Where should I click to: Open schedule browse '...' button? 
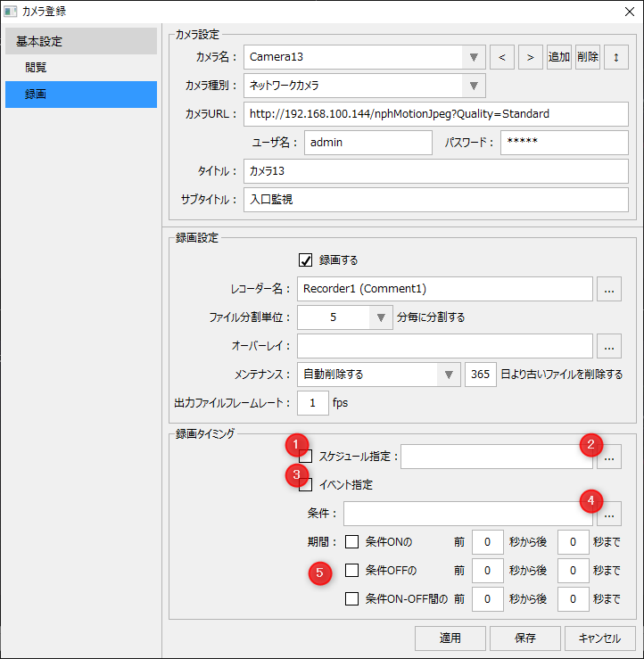coord(609,457)
